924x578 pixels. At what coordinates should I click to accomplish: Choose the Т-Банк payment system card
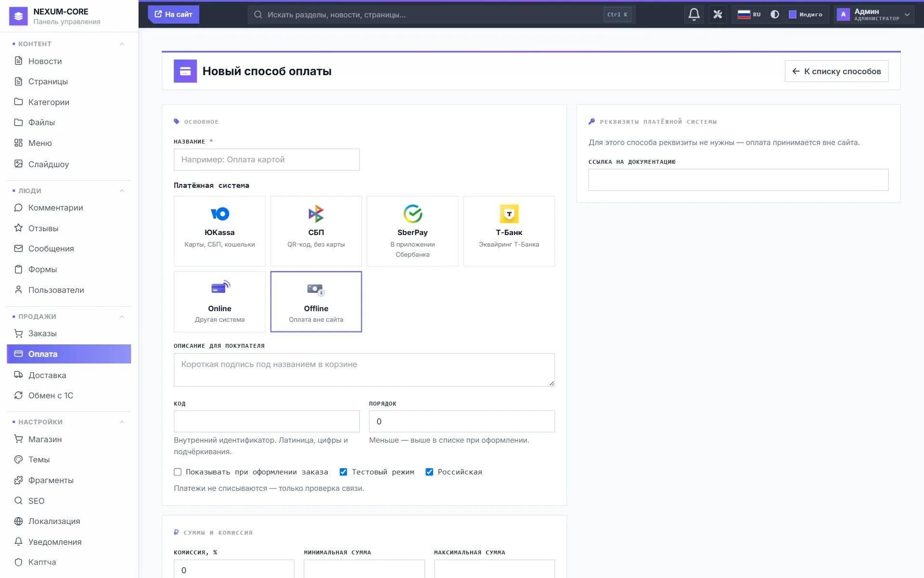click(509, 231)
